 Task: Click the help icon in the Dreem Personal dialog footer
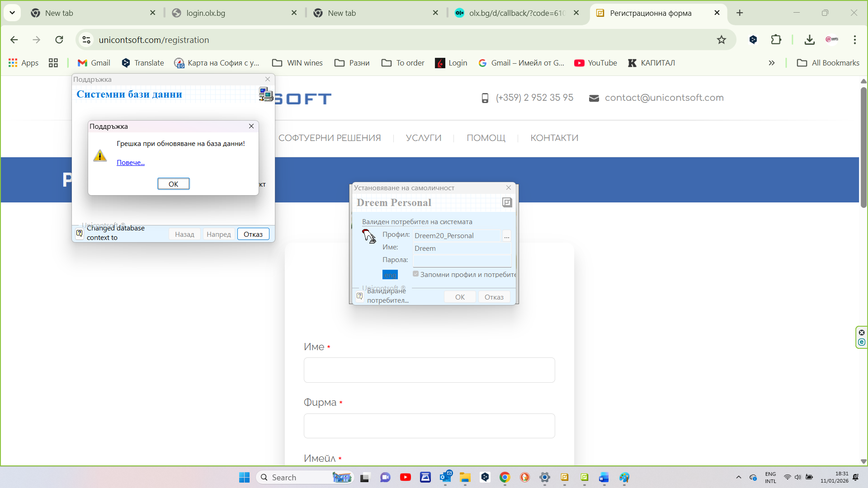pos(359,296)
